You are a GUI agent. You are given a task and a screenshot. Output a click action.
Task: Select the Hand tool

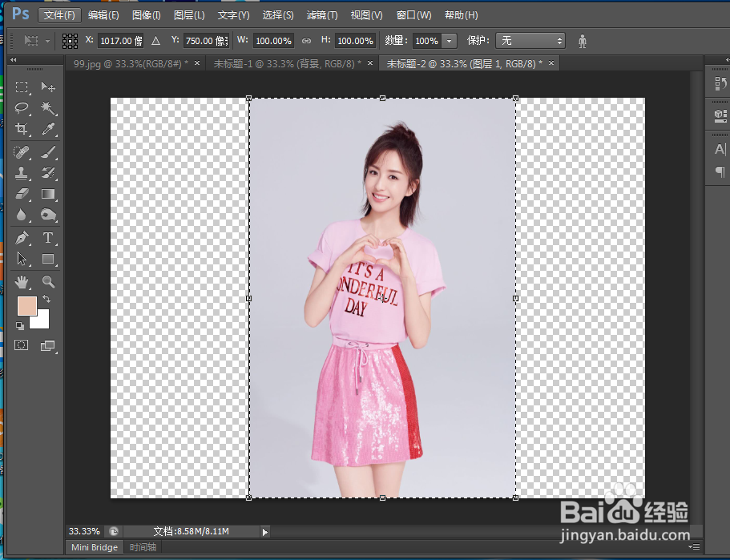(x=22, y=282)
